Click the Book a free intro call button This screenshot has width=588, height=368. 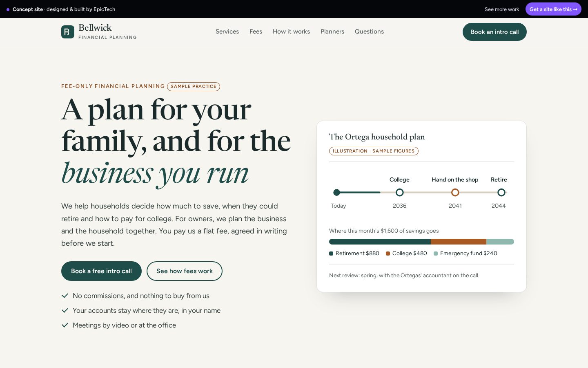pos(101,271)
